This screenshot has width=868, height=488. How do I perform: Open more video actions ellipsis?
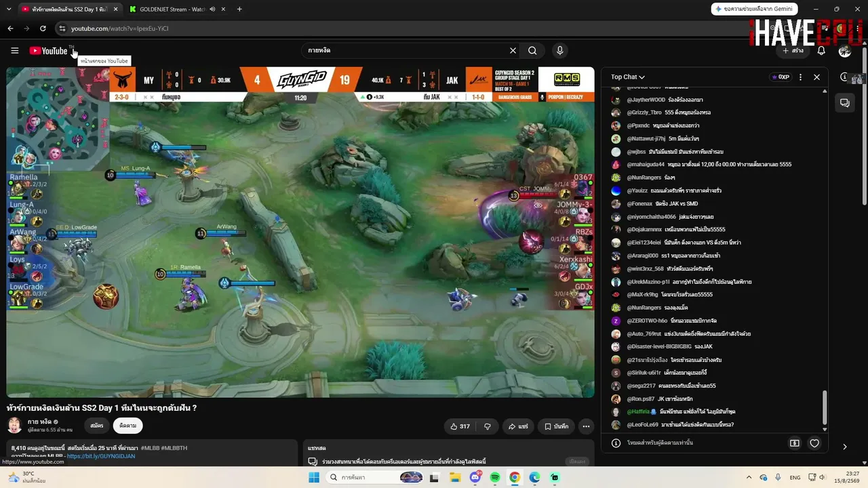586,426
